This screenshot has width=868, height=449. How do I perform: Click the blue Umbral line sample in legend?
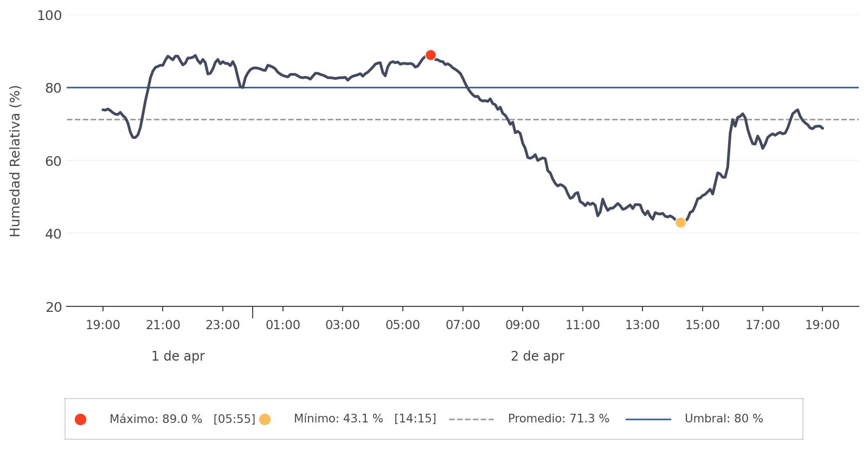click(x=648, y=419)
